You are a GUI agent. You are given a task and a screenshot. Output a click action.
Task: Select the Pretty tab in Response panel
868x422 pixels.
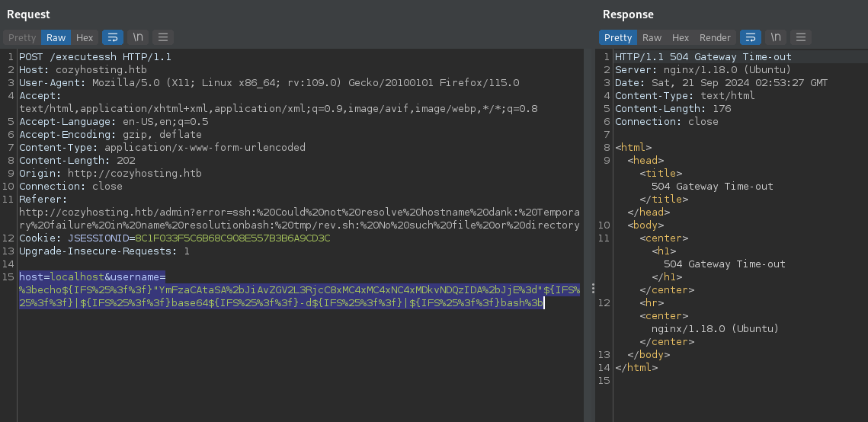pos(618,37)
